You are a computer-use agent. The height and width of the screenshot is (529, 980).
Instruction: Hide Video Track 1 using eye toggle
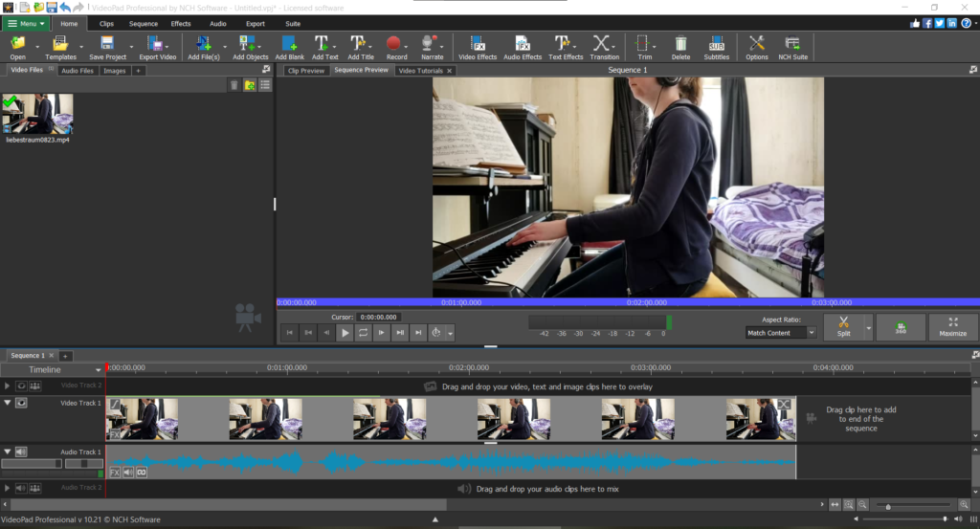pyautogui.click(x=21, y=404)
